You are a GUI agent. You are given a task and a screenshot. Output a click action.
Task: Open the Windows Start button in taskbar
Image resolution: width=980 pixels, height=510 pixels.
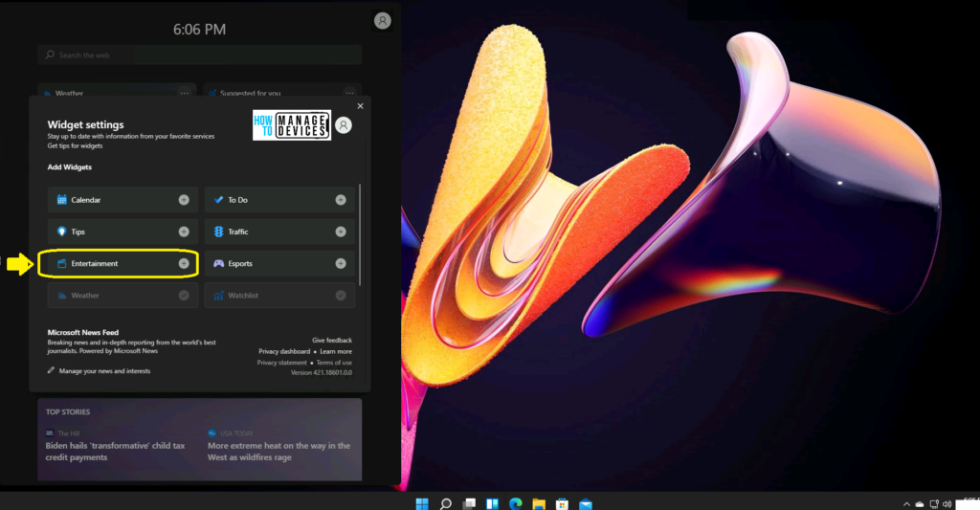(x=422, y=503)
